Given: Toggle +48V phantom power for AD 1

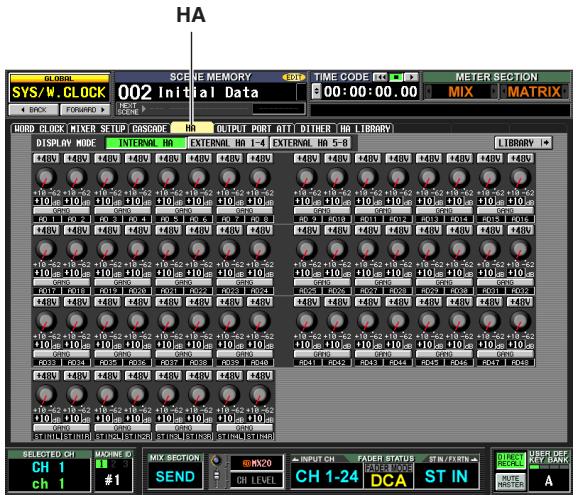Looking at the screenshot, I should [x=46, y=159].
